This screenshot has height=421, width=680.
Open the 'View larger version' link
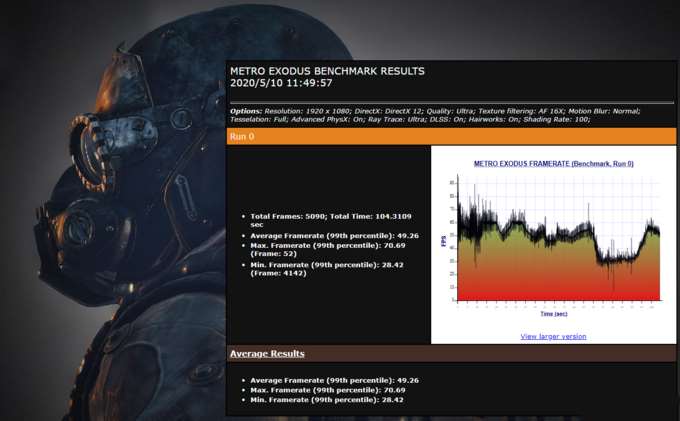(x=553, y=336)
